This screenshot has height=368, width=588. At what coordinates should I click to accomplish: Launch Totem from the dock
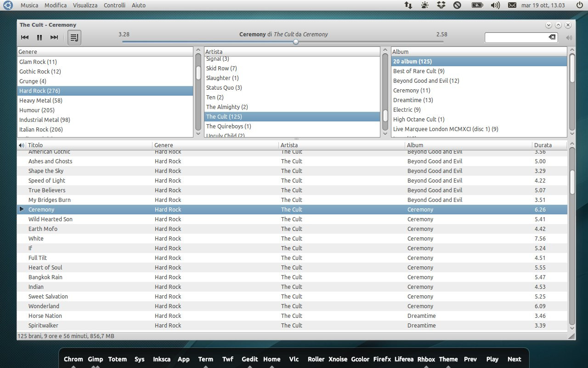118,359
